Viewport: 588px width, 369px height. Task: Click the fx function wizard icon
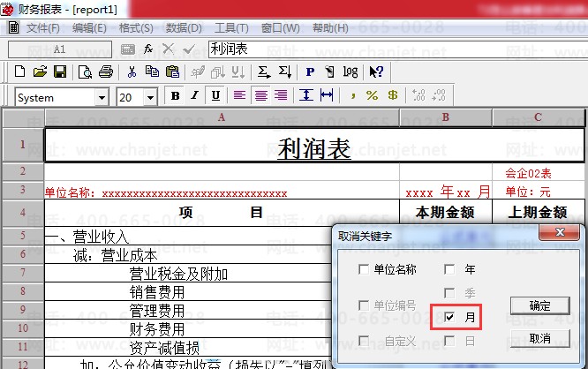(148, 49)
